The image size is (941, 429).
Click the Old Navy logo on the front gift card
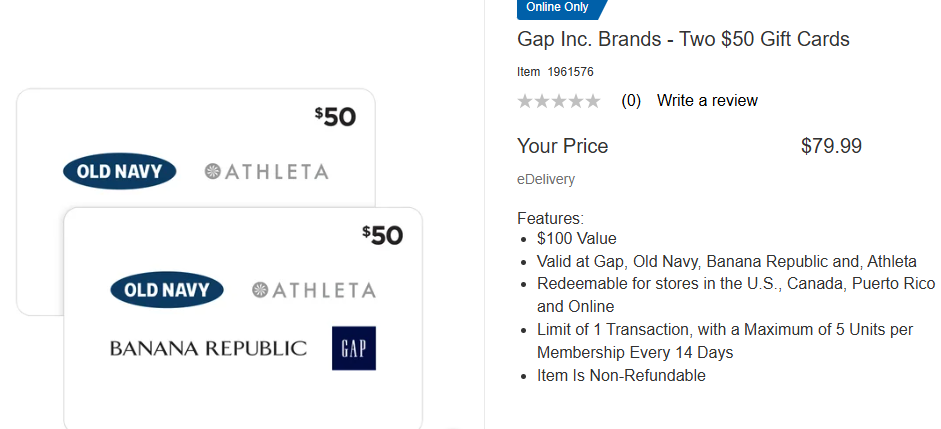pyautogui.click(x=167, y=290)
